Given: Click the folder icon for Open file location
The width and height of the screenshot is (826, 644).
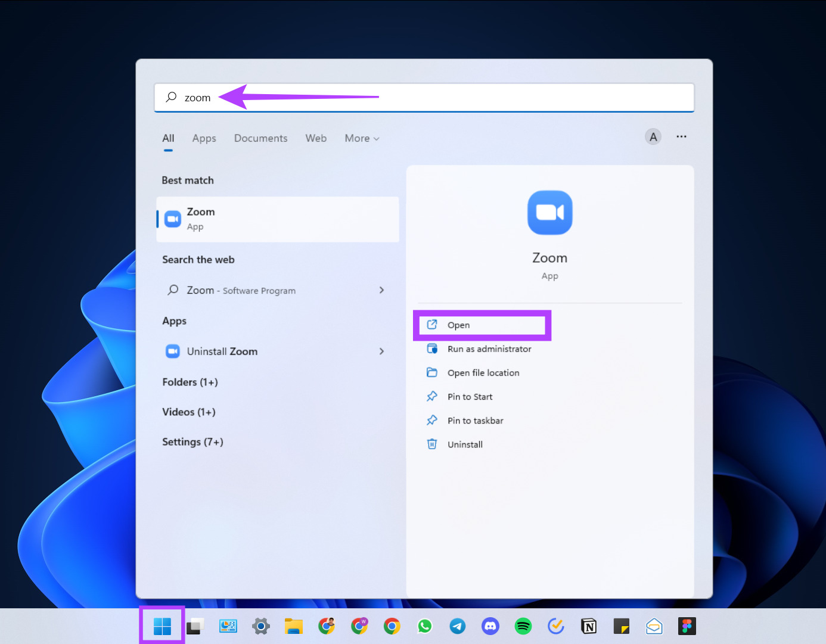Looking at the screenshot, I should (432, 372).
